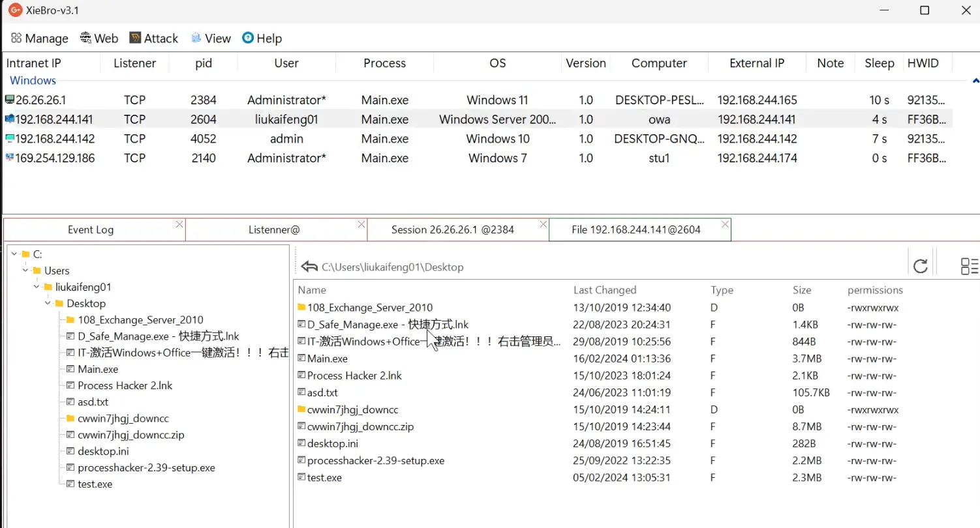This screenshot has width=980, height=528.
Task: Collapse the C: drive node
Action: pos(14,254)
